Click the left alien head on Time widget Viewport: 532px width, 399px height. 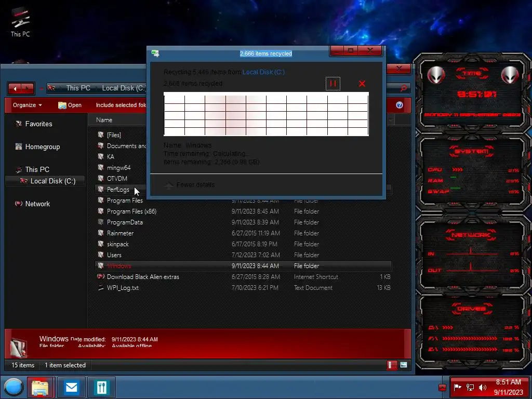[x=436, y=75]
